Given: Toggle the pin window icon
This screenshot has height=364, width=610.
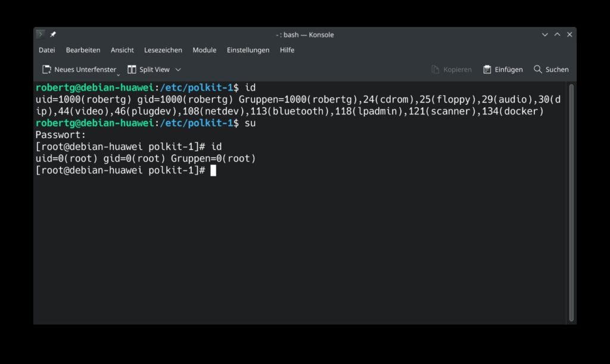Looking at the screenshot, I should point(53,34).
